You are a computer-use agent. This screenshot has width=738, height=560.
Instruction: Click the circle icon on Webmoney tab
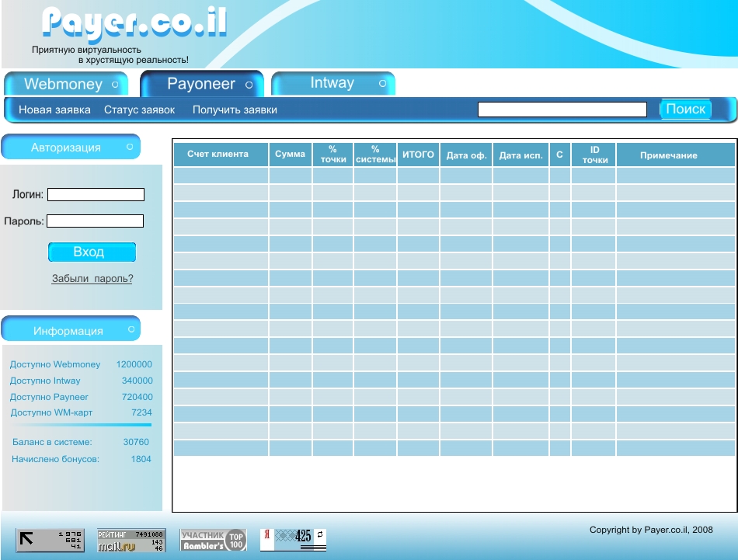115,85
